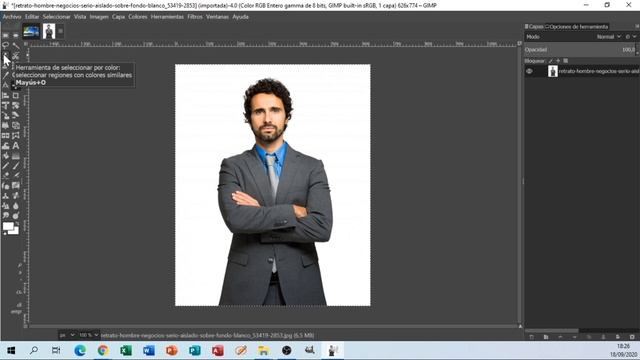Image resolution: width=640 pixels, height=360 pixels.
Task: Click the foreground color swatch
Action: (x=7, y=227)
